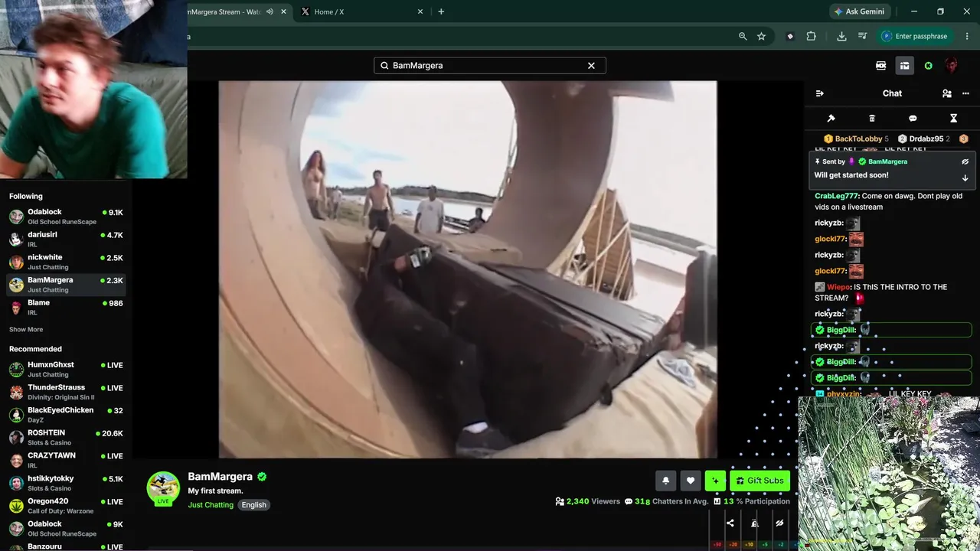The image size is (980, 551).
Task: Open the treasure chest icon in the top bar
Action: 904,66
